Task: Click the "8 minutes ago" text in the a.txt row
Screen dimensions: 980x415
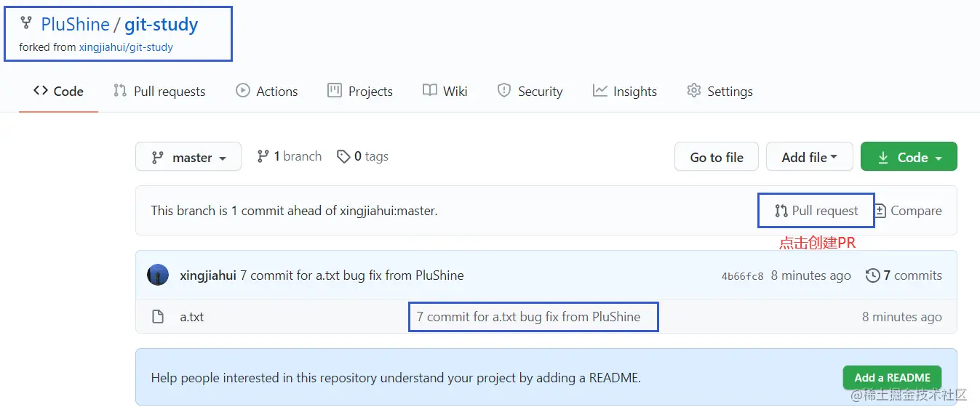Action: tap(902, 317)
